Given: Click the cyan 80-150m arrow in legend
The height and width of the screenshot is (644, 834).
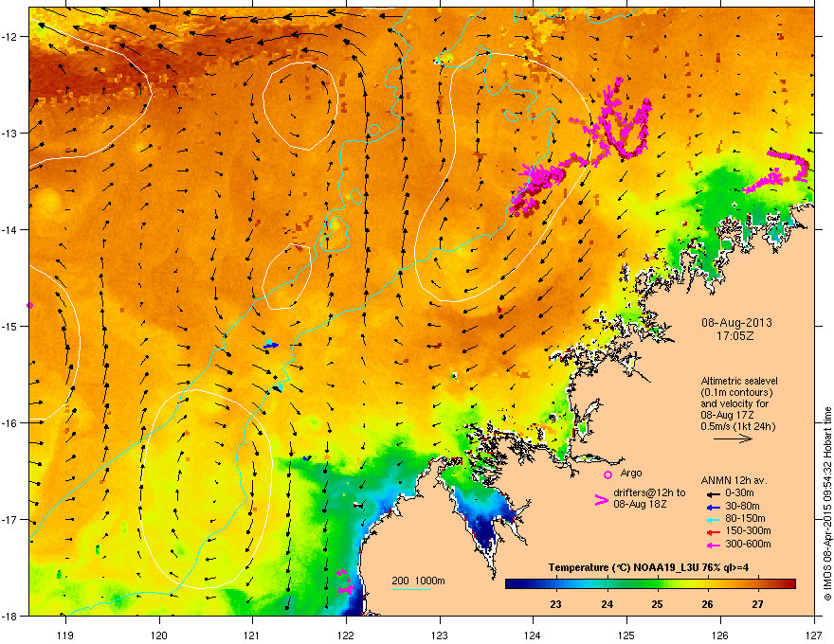Looking at the screenshot, I should [x=713, y=520].
